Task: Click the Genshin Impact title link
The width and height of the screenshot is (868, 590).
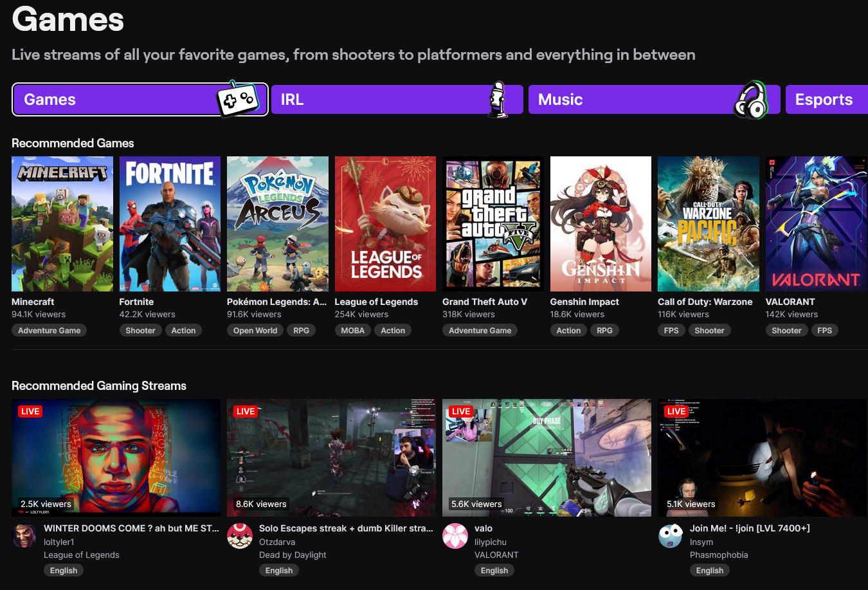Action: (x=584, y=302)
